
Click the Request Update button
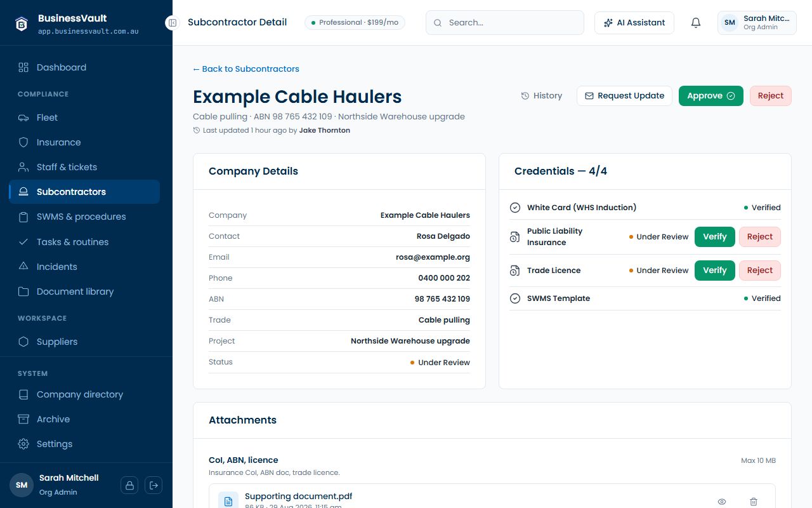(x=624, y=96)
